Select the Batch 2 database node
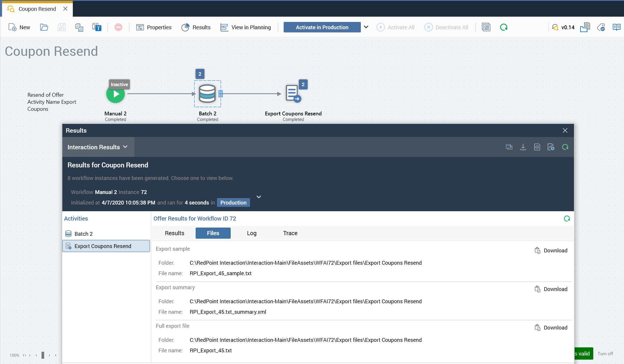This screenshot has height=364, width=624. coord(207,93)
